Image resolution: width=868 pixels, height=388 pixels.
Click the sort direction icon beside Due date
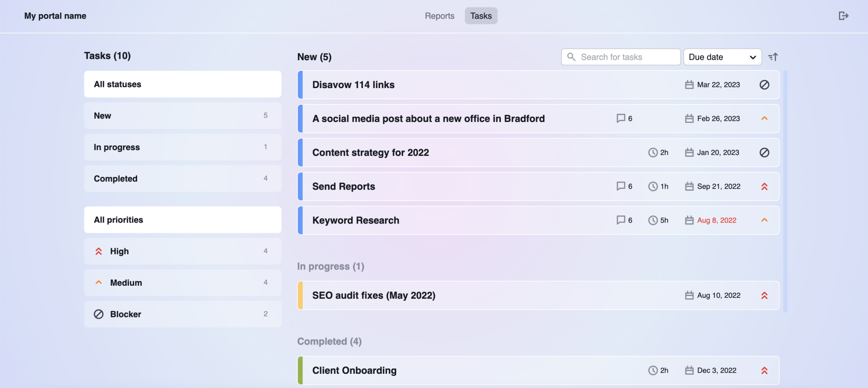pyautogui.click(x=773, y=57)
